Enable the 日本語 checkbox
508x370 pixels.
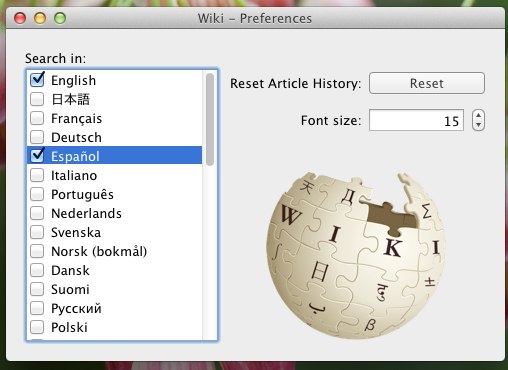coord(37,99)
